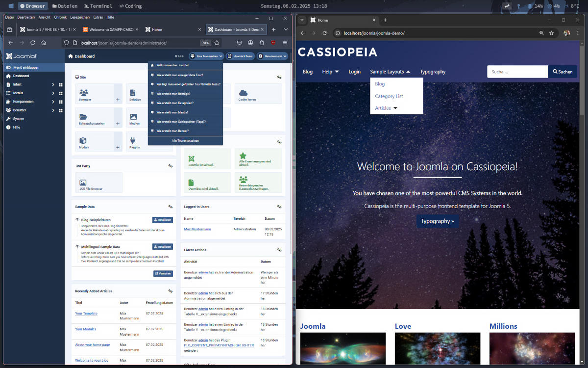Image resolution: width=588 pixels, height=368 pixels.
Task: Install Blog-Beispieldaten sample data
Action: (x=163, y=220)
